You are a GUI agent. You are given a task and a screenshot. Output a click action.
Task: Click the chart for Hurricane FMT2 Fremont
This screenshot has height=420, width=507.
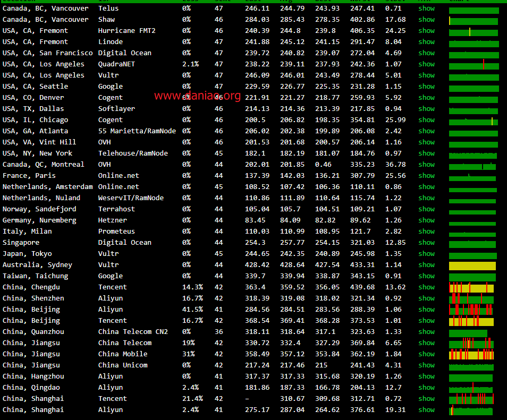coord(474,32)
